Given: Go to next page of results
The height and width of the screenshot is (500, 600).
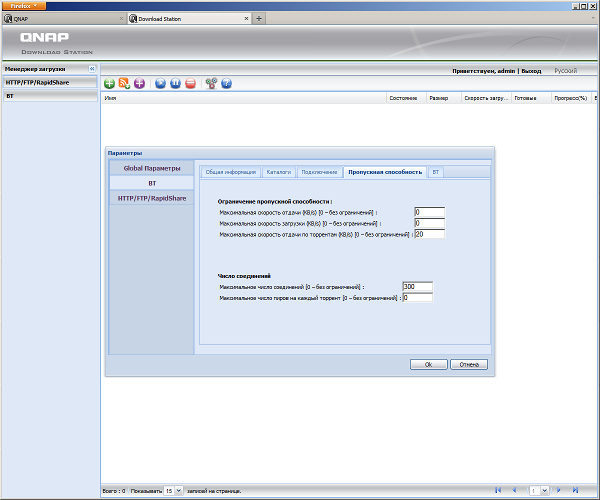Looking at the screenshot, I should (559, 490).
